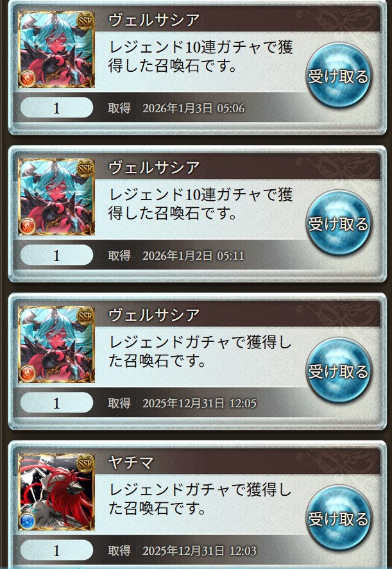Open the second Versusia summon thumbnail
Viewport: 392px width, 569px height.
tap(56, 197)
